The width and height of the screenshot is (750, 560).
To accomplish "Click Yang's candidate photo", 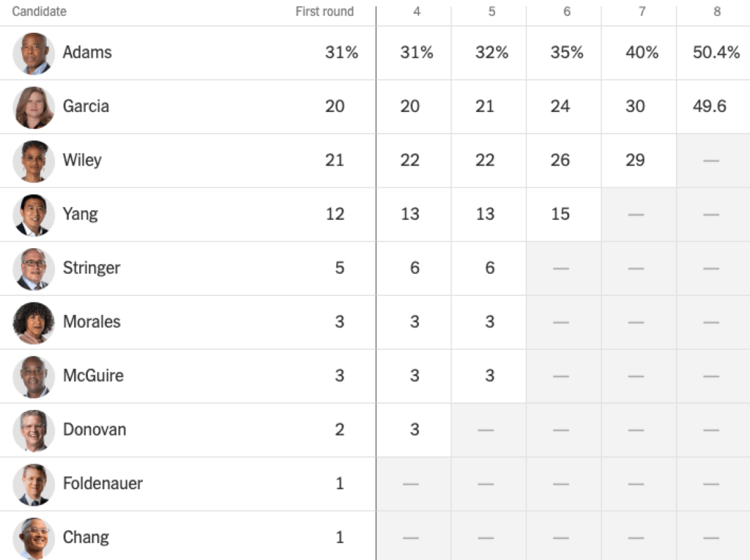I will point(34,214).
